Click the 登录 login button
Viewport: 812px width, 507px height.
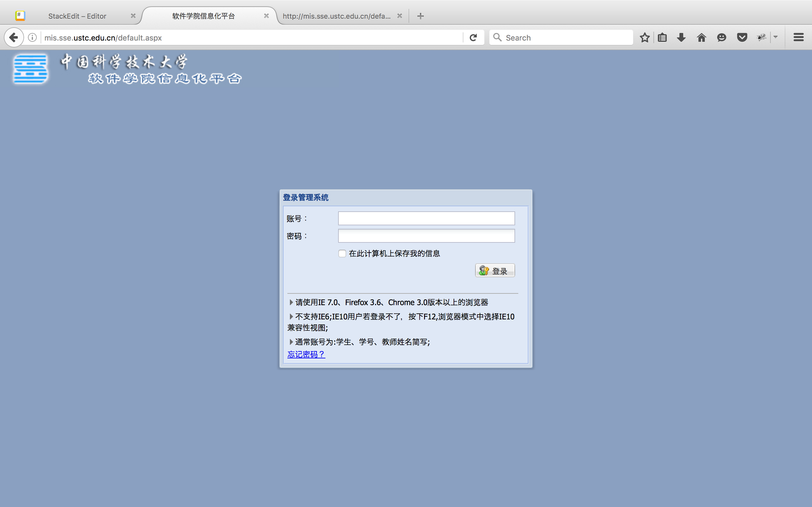point(494,270)
